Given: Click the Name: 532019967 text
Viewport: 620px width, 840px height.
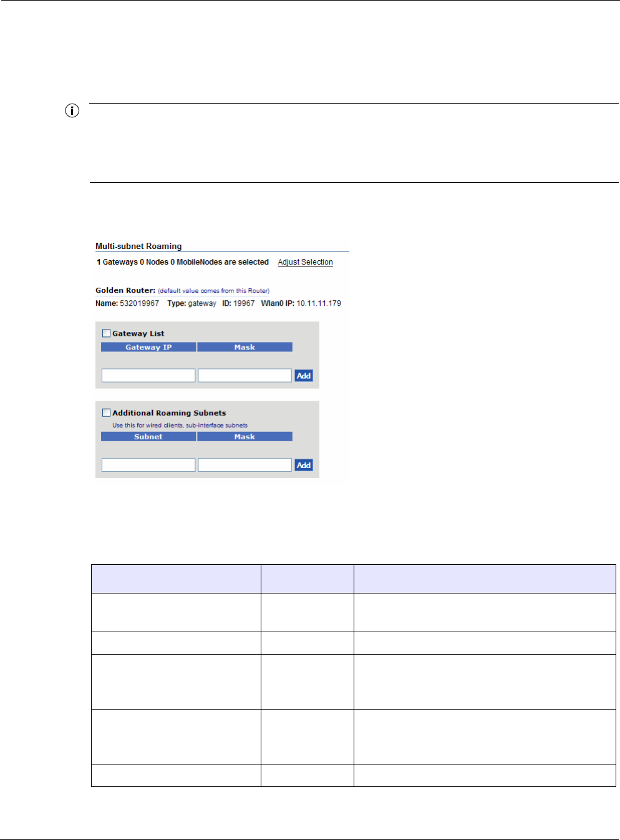Looking at the screenshot, I should click(x=127, y=303).
